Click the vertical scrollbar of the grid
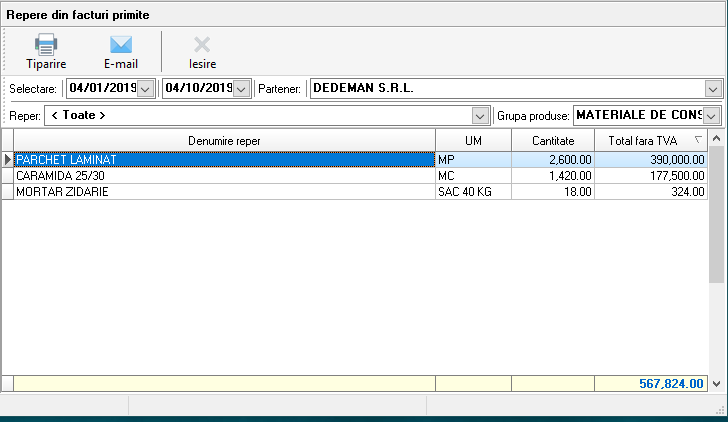728x422 pixels. (717, 260)
